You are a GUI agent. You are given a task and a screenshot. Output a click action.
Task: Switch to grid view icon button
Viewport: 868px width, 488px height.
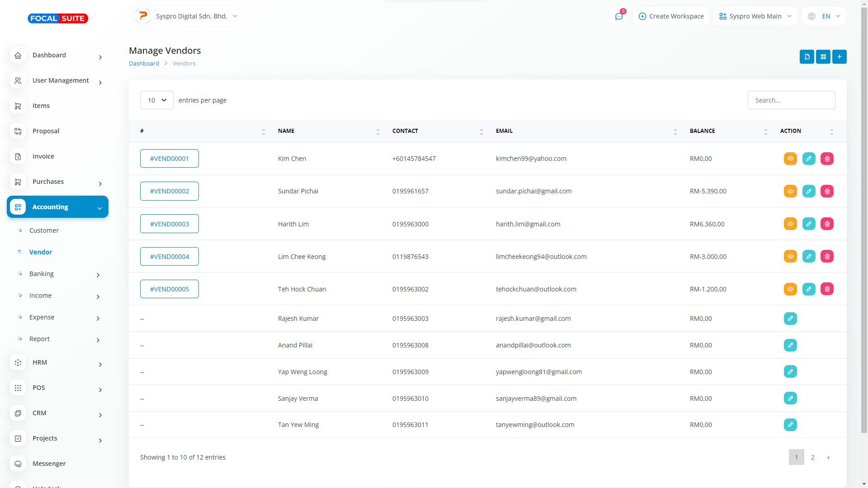(x=823, y=57)
